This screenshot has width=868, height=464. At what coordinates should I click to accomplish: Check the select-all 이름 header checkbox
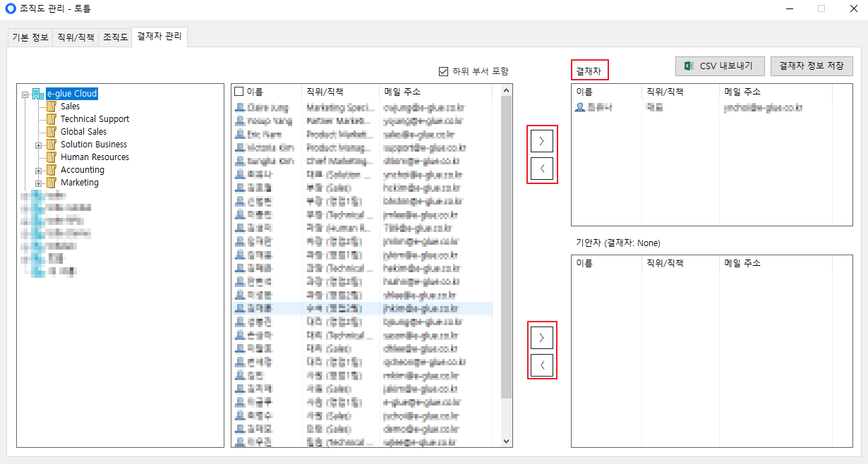(x=239, y=92)
